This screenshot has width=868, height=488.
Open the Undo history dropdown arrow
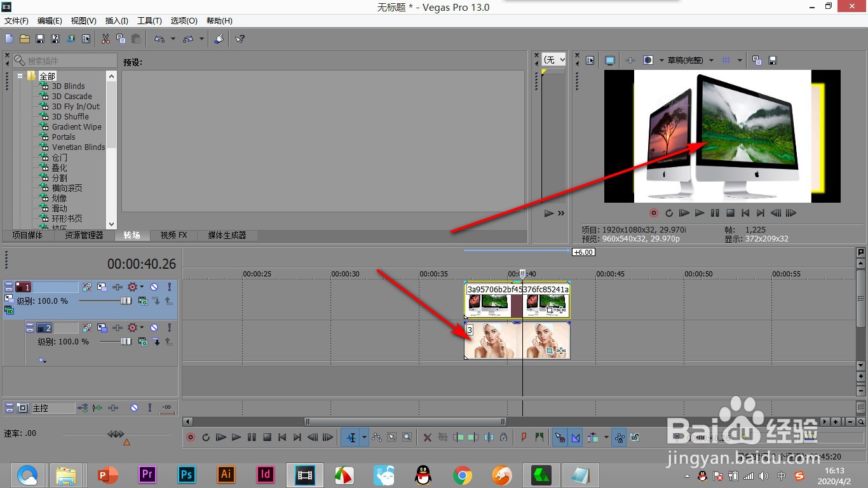tap(173, 39)
